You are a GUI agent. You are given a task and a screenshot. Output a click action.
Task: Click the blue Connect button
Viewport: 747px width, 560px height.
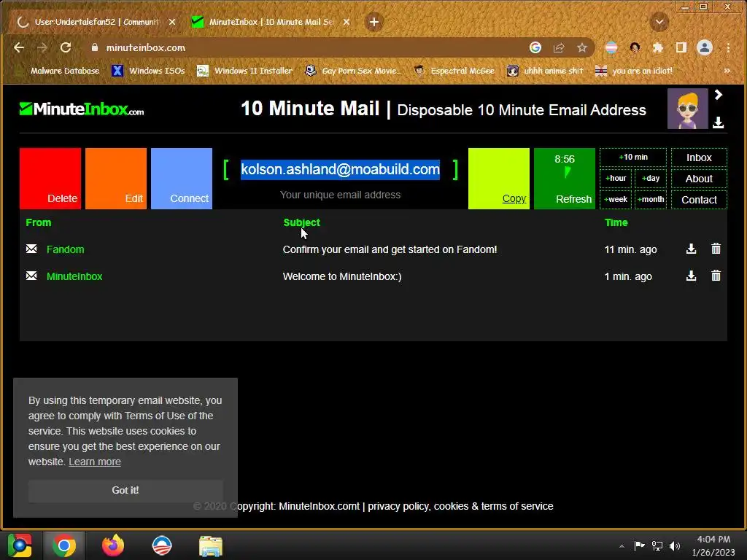pos(182,179)
